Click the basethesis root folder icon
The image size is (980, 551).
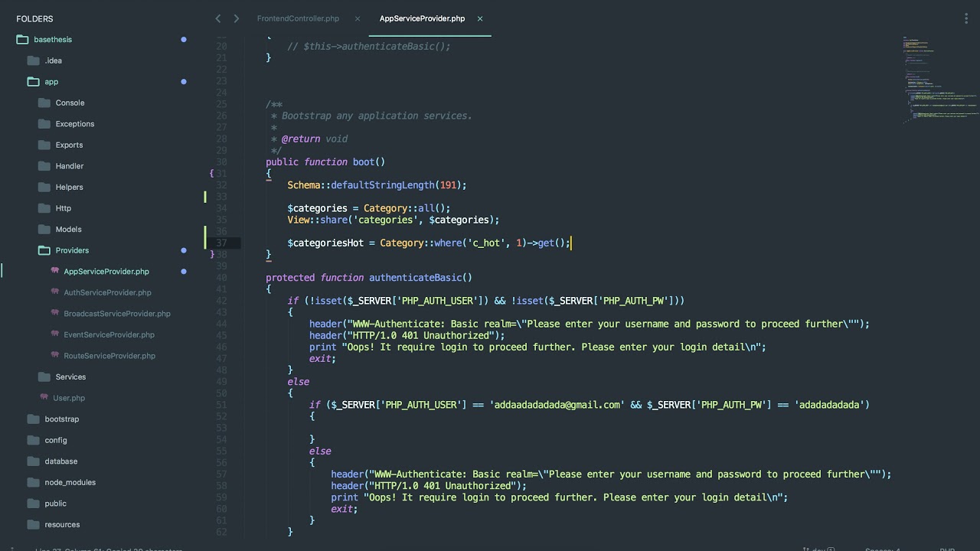(x=22, y=39)
